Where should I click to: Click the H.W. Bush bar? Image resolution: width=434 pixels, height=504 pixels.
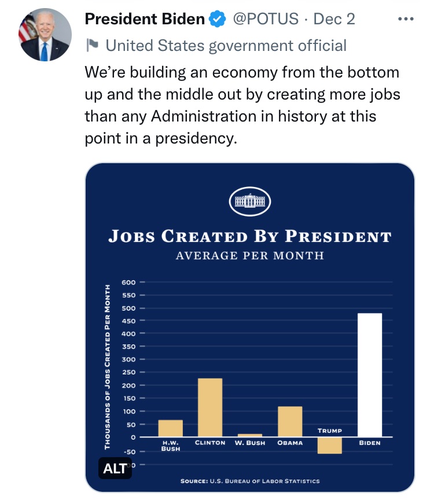click(170, 428)
